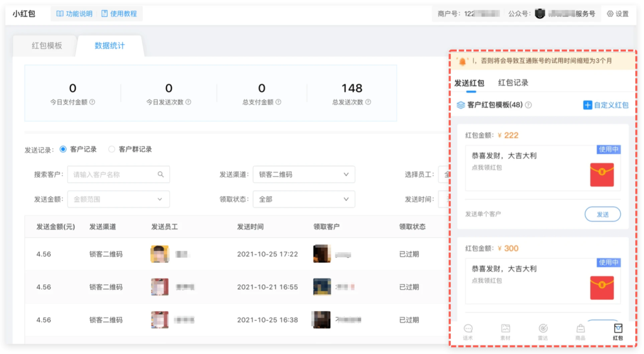The width and height of the screenshot is (644, 354).
Task: Click the red envelope image in the ¥300 card
Action: pos(602,288)
